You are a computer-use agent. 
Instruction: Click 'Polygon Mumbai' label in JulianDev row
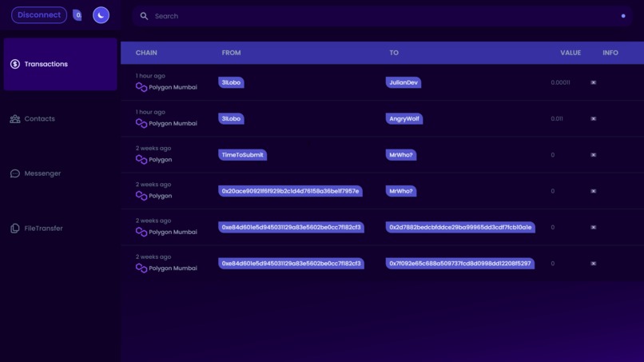point(173,87)
